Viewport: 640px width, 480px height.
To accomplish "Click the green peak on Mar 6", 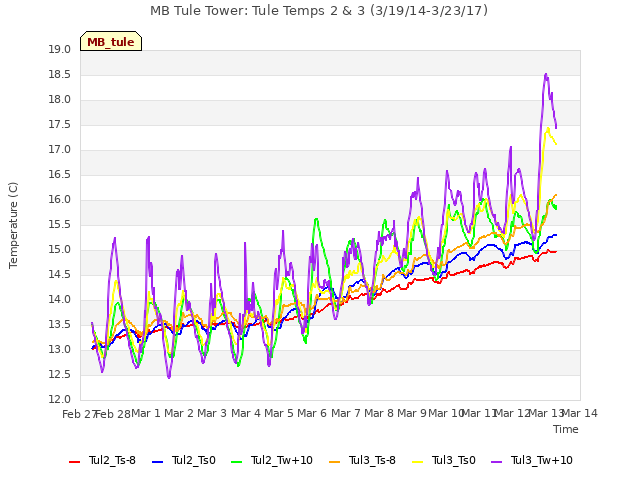I will [316, 220].
